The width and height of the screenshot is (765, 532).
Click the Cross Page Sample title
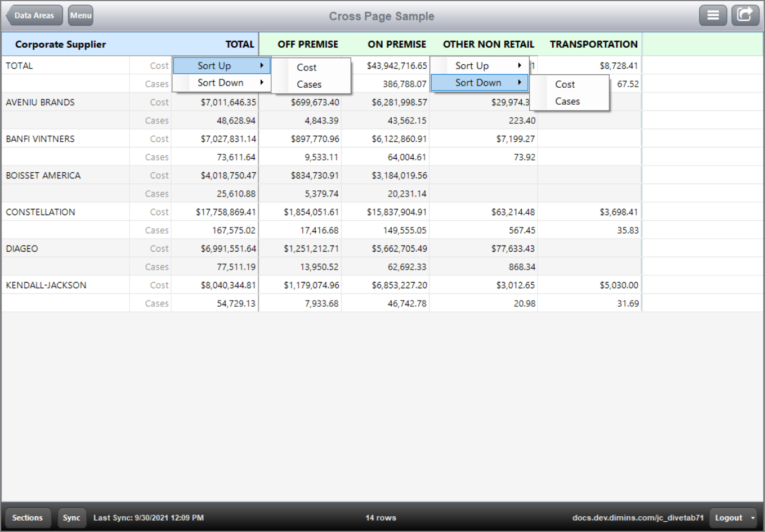[x=382, y=16]
